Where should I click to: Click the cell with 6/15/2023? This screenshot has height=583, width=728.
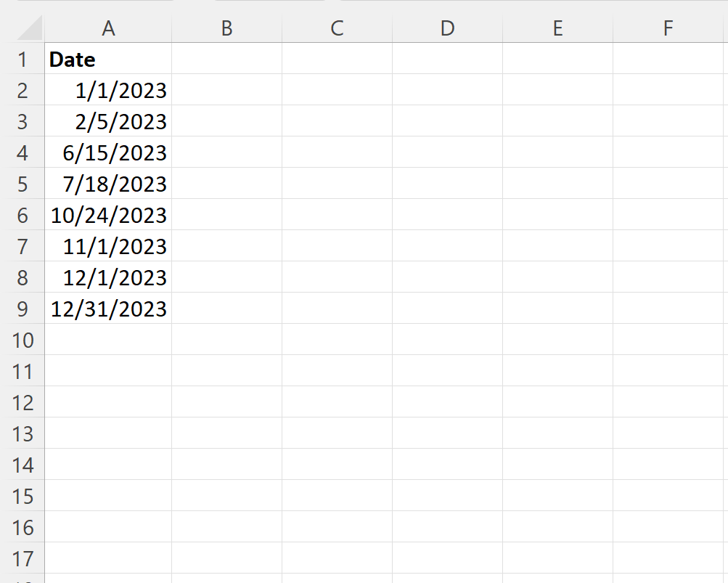(x=108, y=152)
